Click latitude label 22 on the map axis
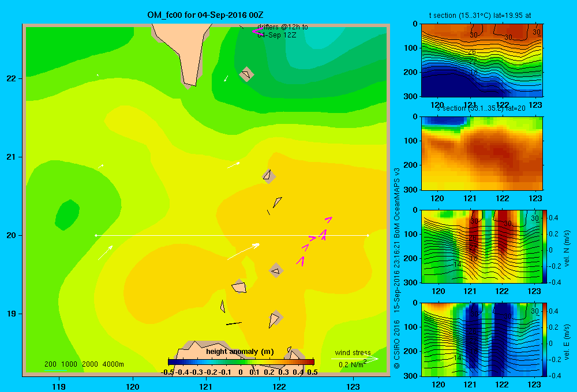The image size is (577, 392). tap(12, 78)
